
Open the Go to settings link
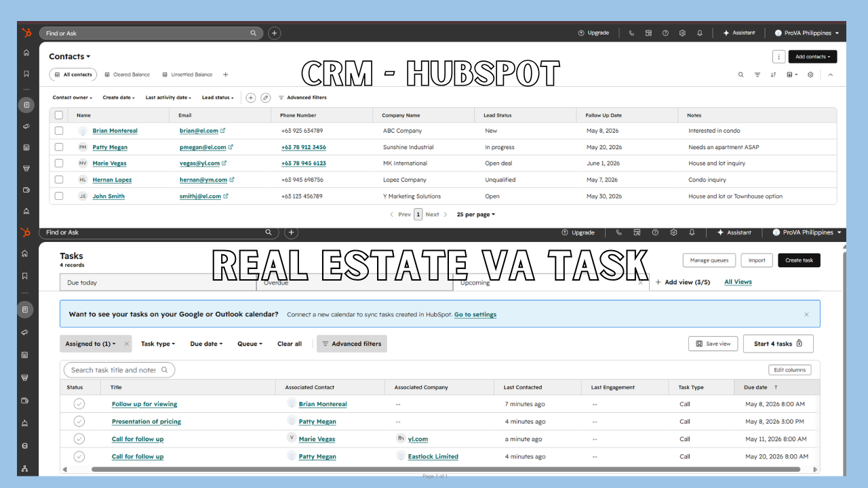click(x=475, y=314)
